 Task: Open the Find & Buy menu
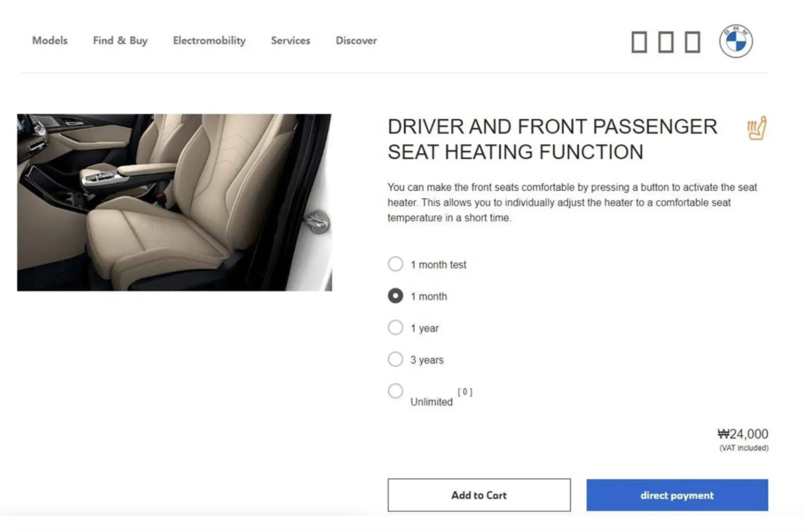pos(120,40)
